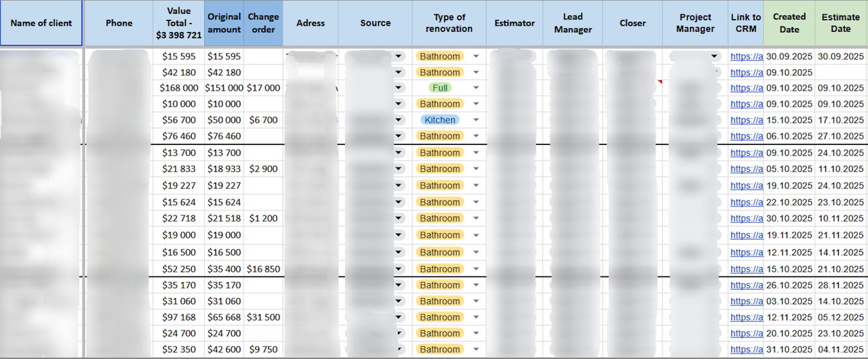Open CRM link in the $22 718 row

pyautogui.click(x=747, y=219)
